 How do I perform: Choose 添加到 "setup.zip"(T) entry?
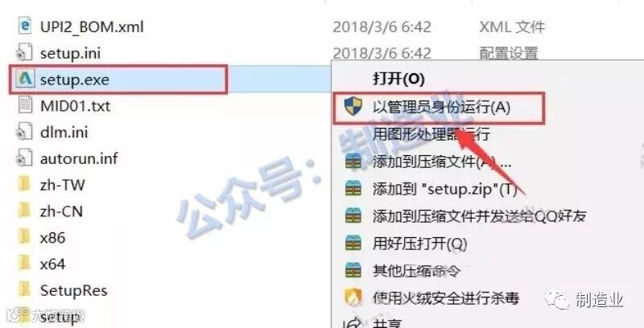click(444, 189)
